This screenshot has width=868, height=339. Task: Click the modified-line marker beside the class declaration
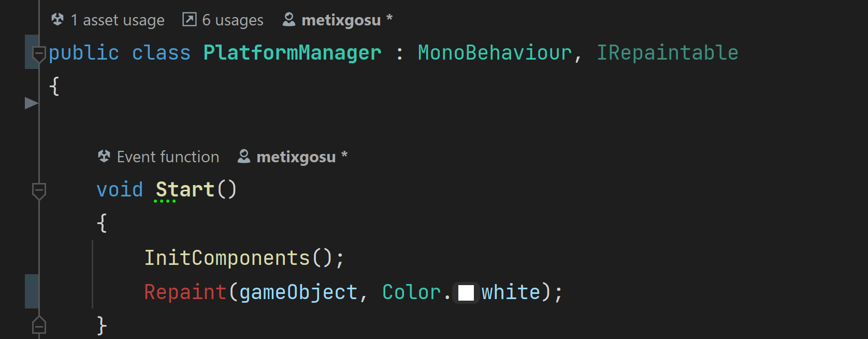30,52
